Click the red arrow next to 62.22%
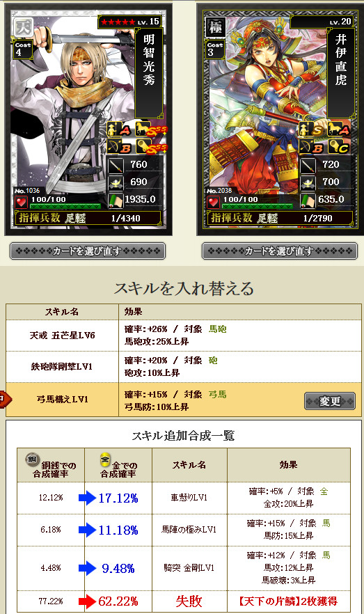This screenshot has width=364, height=614. [87, 601]
